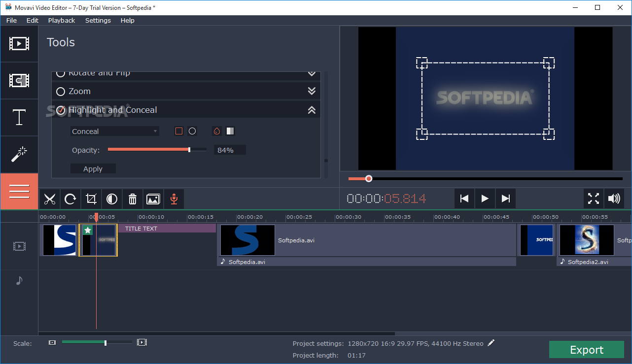Viewport: 632px width, 364px height.
Task: Open the clip properties image icon
Action: point(153,199)
